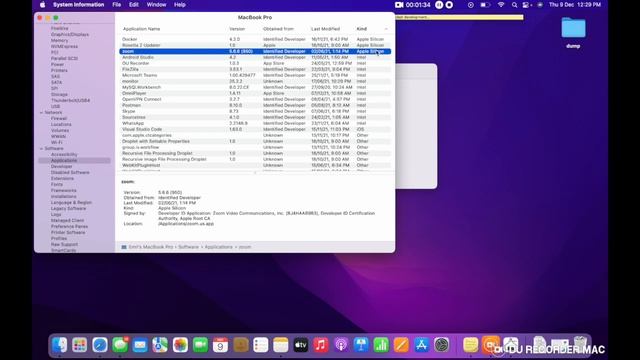Open Mail app in the Dock
The width and height of the screenshot is (640, 360).
140,345
